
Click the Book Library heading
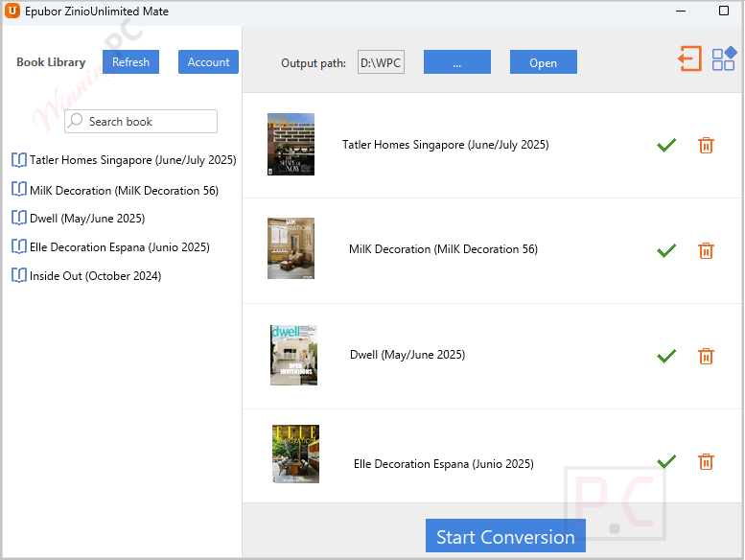(x=51, y=61)
